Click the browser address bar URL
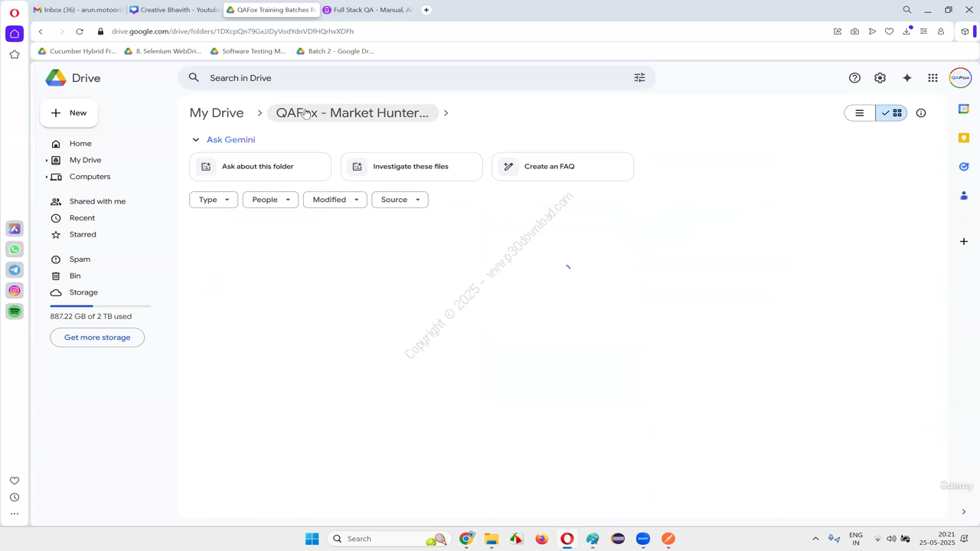980x551 pixels. pos(233,31)
